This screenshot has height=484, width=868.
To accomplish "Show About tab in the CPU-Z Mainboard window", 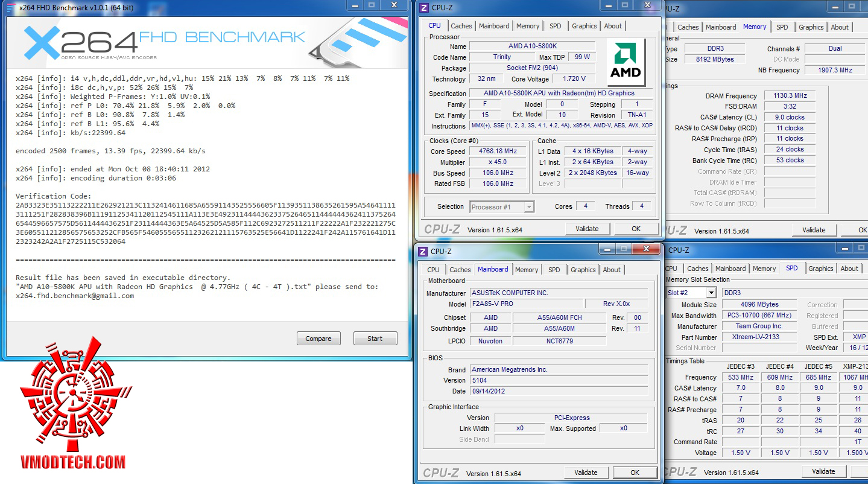I will point(612,270).
